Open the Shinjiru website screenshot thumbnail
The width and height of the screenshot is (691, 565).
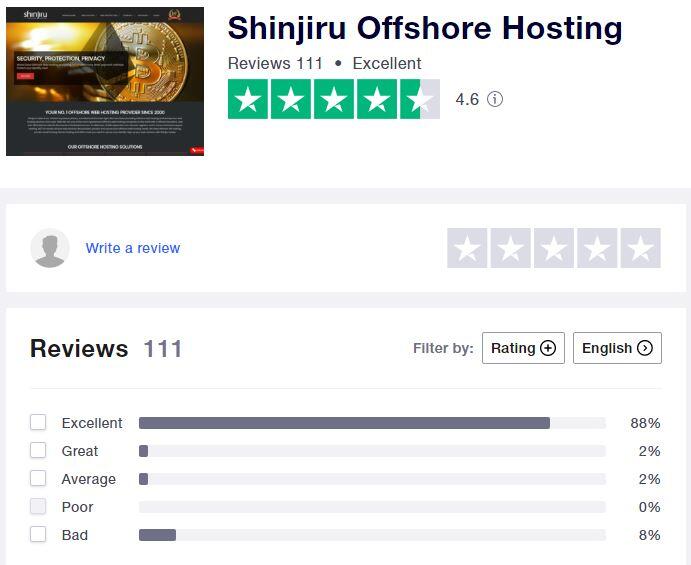click(x=105, y=81)
